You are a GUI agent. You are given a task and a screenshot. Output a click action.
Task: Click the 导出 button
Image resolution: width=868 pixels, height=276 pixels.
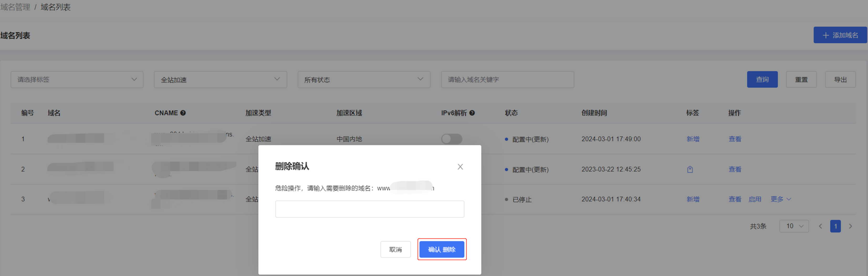(840, 79)
